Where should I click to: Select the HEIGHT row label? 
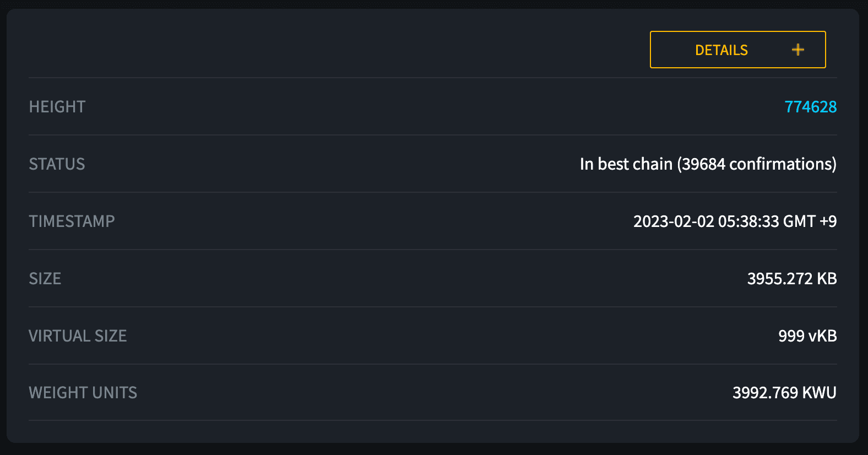tap(57, 107)
